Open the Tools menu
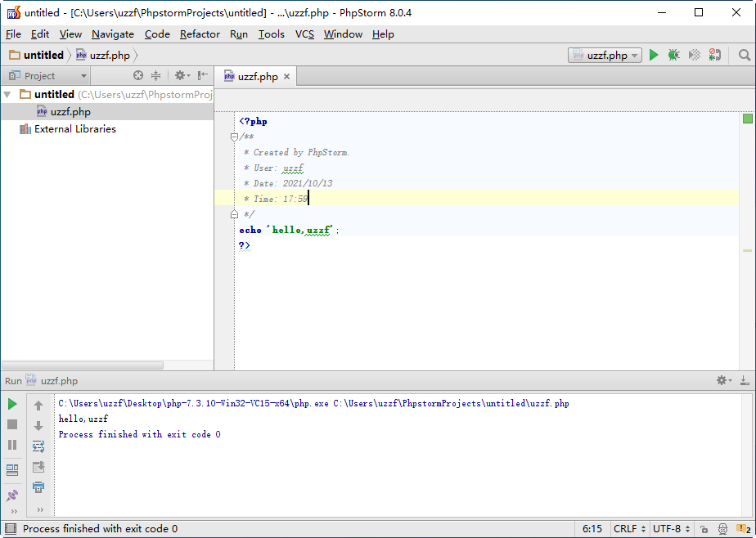The width and height of the screenshot is (756, 538). click(272, 34)
